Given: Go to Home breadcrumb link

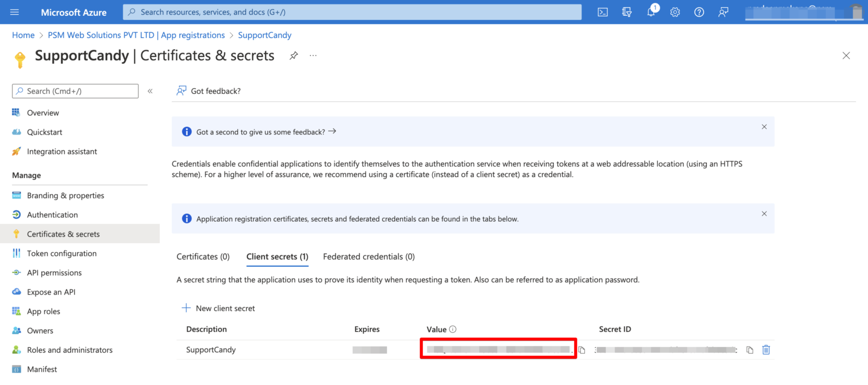Looking at the screenshot, I should tap(23, 35).
